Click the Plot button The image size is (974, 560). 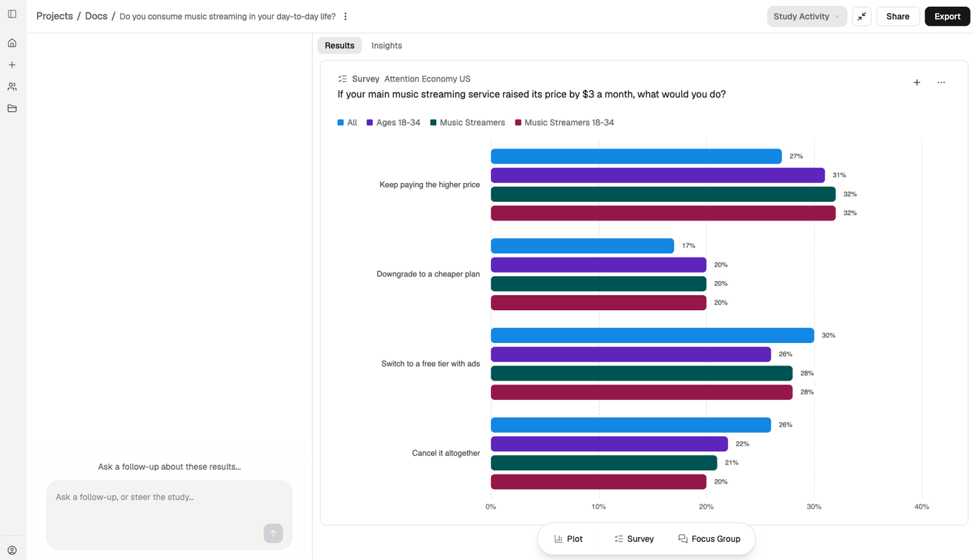[x=568, y=539]
